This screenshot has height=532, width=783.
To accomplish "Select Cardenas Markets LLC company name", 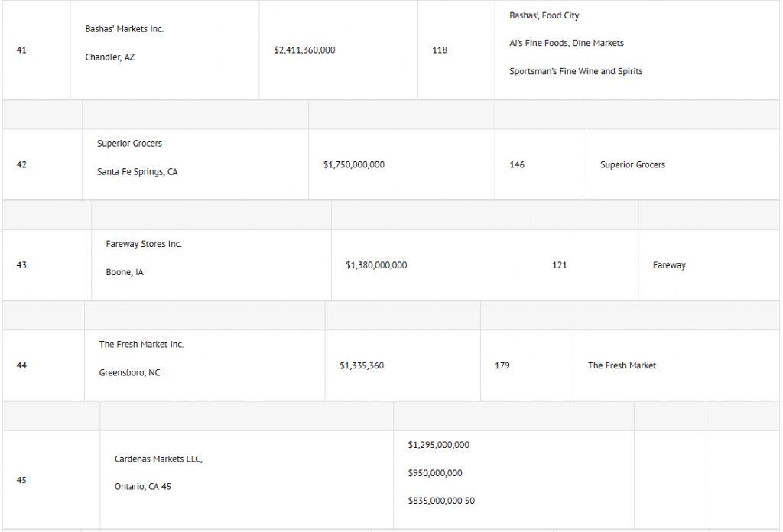I will pyautogui.click(x=158, y=459).
